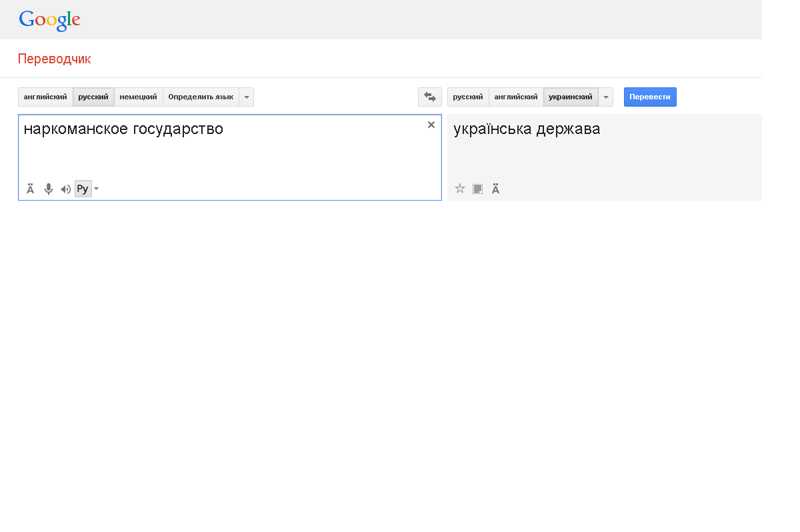Select русский as source language
Viewport: 800px width, 532px height.
coord(93,97)
